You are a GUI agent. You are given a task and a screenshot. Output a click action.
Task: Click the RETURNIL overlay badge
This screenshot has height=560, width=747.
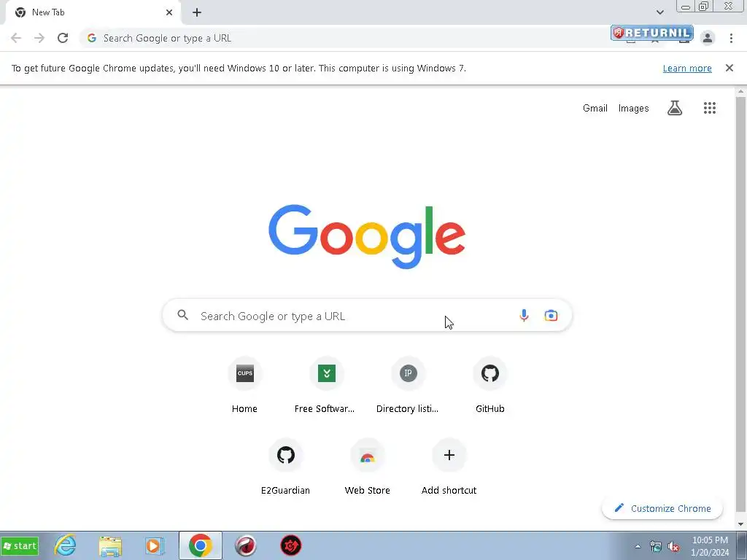(x=651, y=32)
